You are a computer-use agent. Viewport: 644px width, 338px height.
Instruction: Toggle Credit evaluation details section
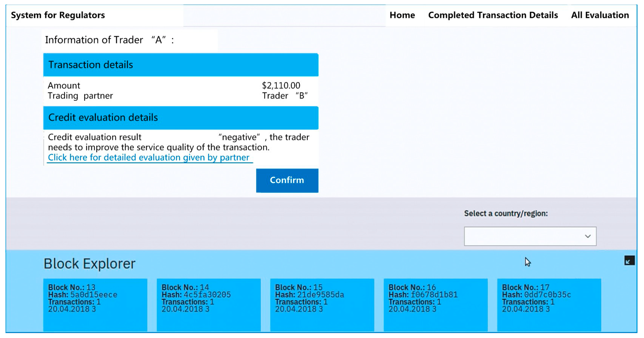[181, 119]
